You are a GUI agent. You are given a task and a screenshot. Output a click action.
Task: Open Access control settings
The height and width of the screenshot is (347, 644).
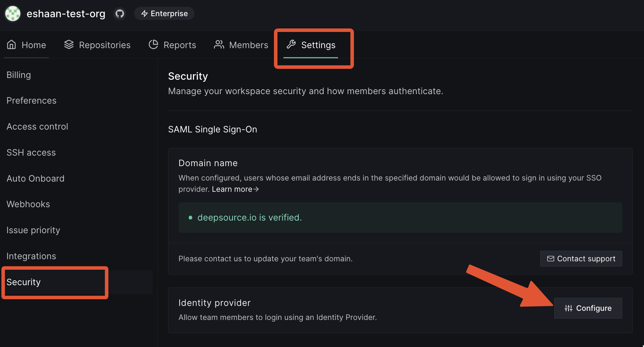click(38, 126)
